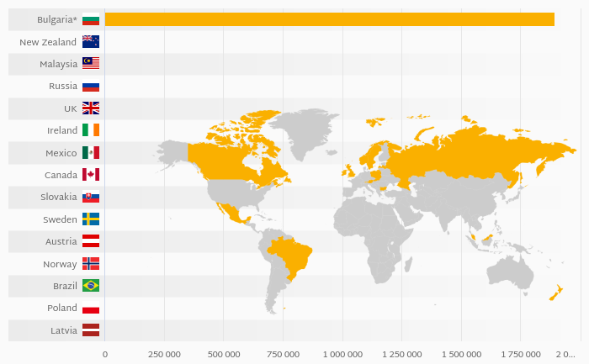Click the "Poland" label
Image resolution: width=589 pixels, height=364 pixels.
pyautogui.click(x=61, y=308)
